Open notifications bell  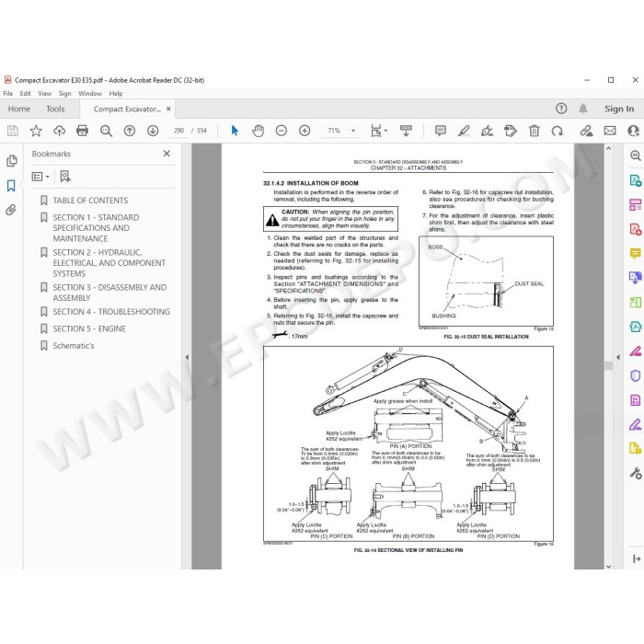coord(583,109)
